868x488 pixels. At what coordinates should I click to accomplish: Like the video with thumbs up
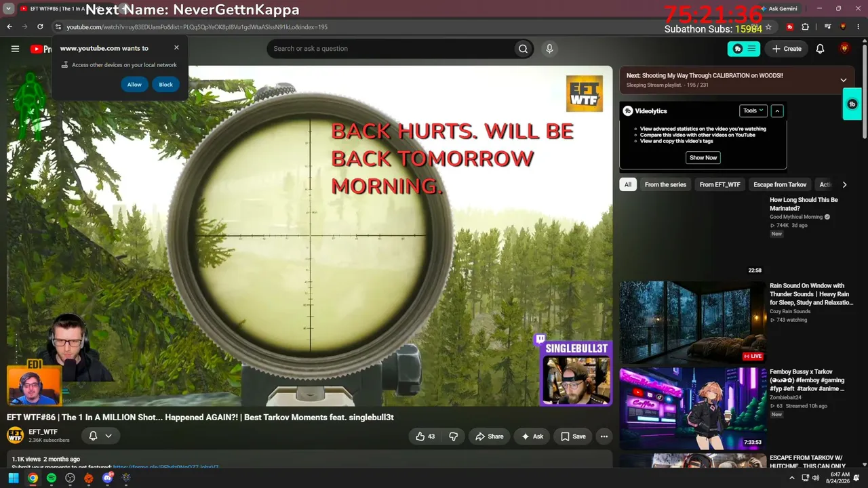(x=425, y=436)
